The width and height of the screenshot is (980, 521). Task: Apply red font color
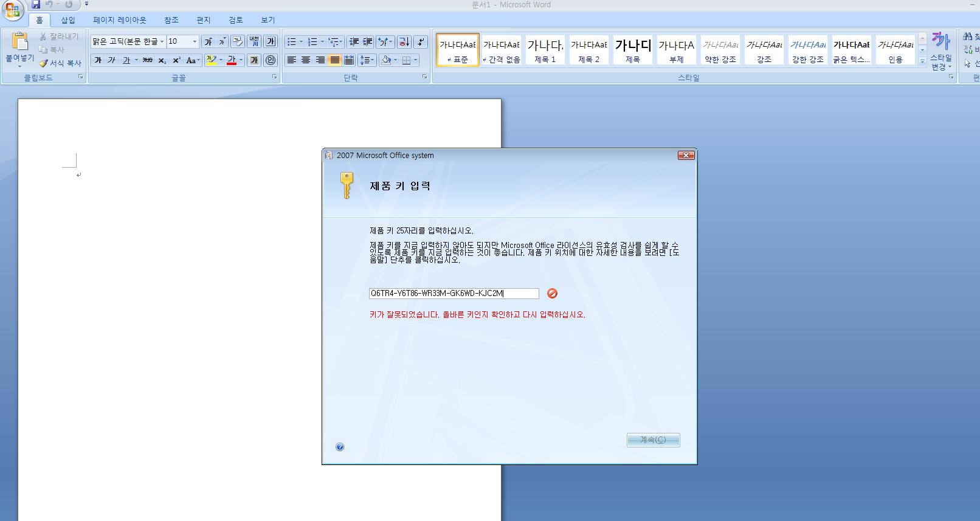tap(232, 60)
